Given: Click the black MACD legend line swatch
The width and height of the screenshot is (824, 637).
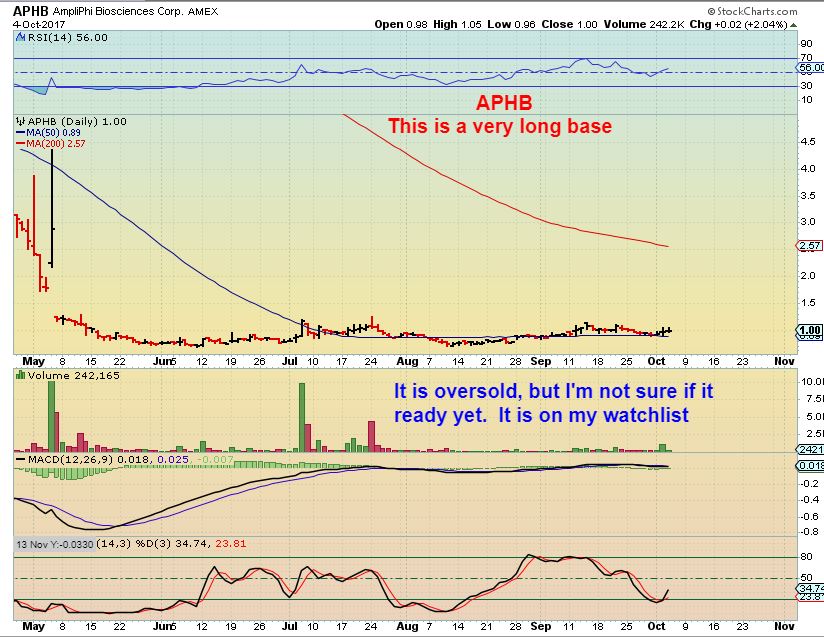Looking at the screenshot, I should pos(21,459).
